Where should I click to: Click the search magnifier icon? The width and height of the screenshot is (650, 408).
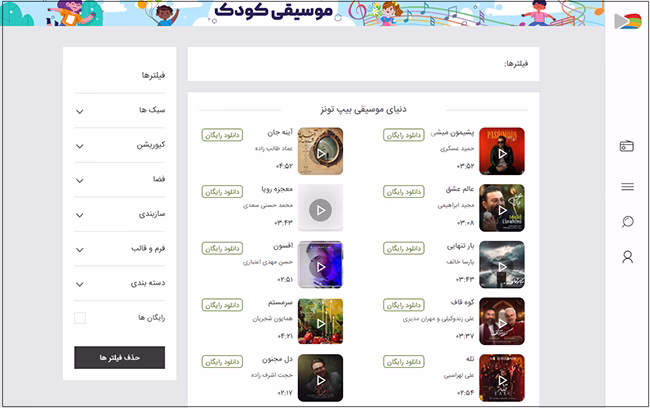[627, 222]
